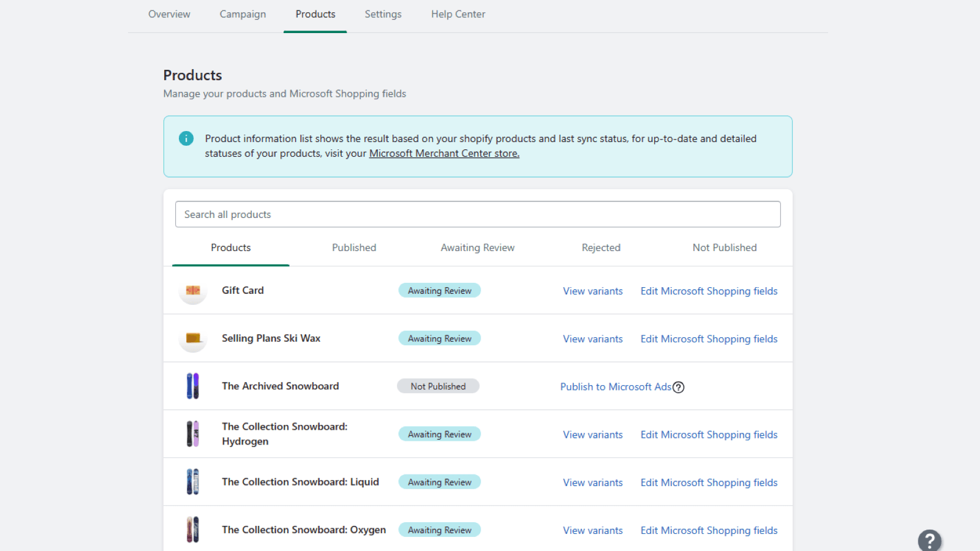This screenshot has height=551, width=980.
Task: Click The Collection Snowboard: Hydrogen thumbnail
Action: pos(192,433)
